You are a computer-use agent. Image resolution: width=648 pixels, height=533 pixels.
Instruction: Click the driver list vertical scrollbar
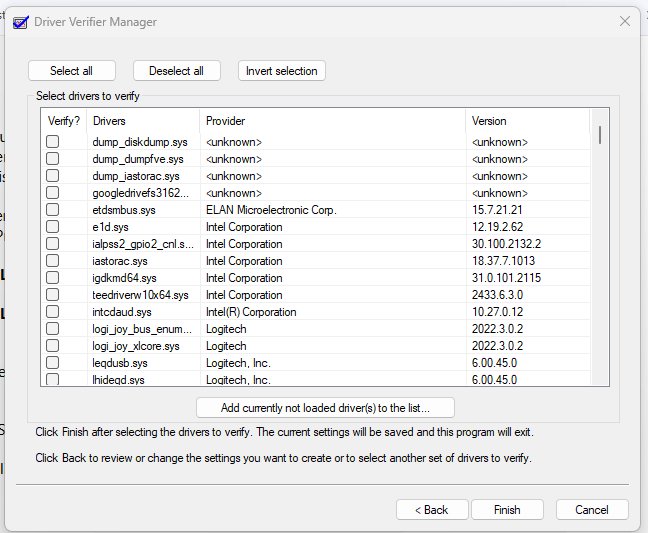click(600, 247)
